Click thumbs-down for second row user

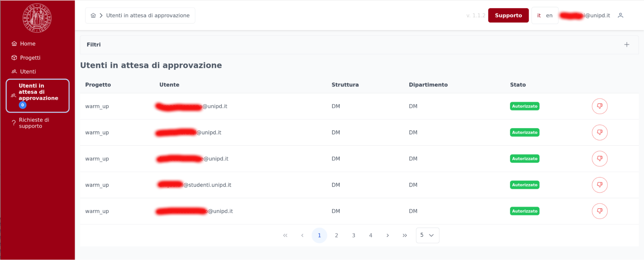(x=599, y=133)
